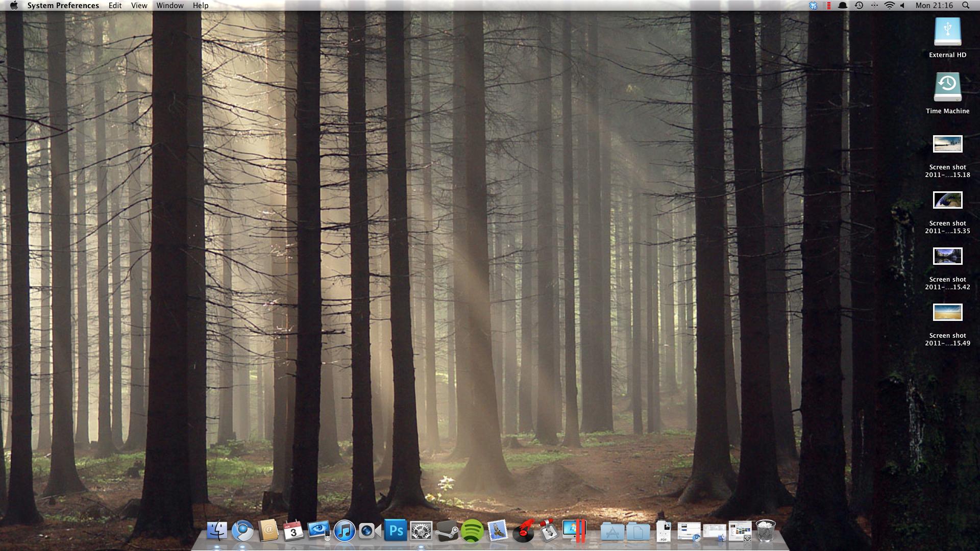Open the Spotlight search magnifier
This screenshot has width=980, height=551.
pos(966,6)
